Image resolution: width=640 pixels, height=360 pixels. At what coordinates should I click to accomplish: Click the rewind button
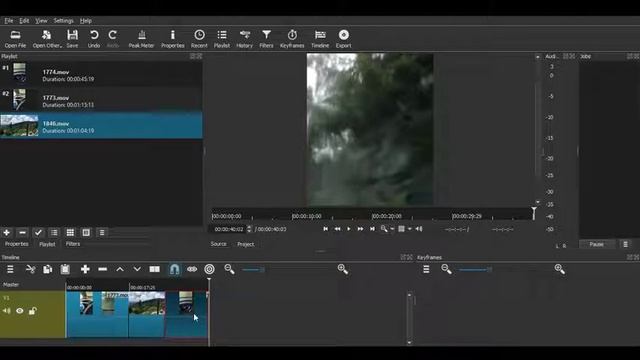click(x=337, y=229)
